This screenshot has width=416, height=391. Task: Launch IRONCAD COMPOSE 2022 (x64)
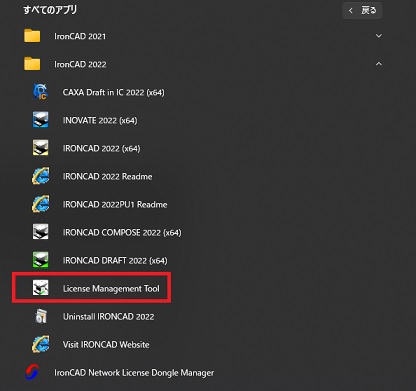tap(122, 232)
